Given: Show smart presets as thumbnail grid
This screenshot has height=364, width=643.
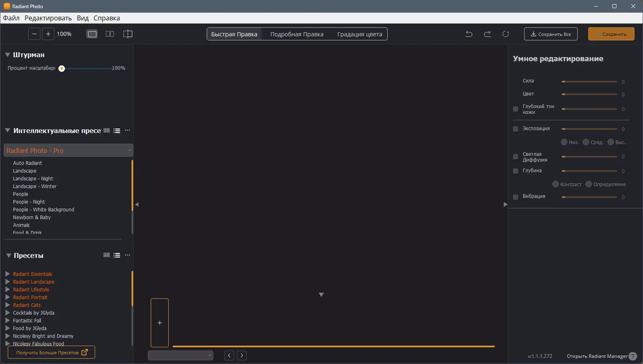Looking at the screenshot, I should [x=107, y=131].
